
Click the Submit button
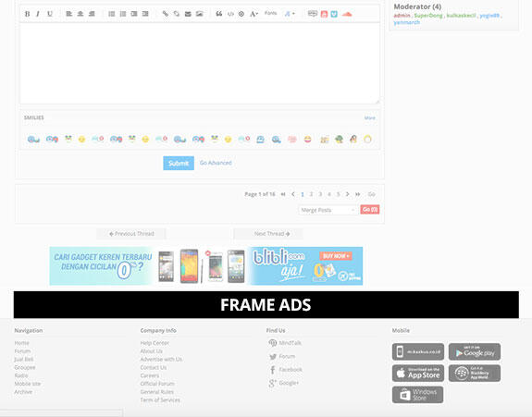179,163
